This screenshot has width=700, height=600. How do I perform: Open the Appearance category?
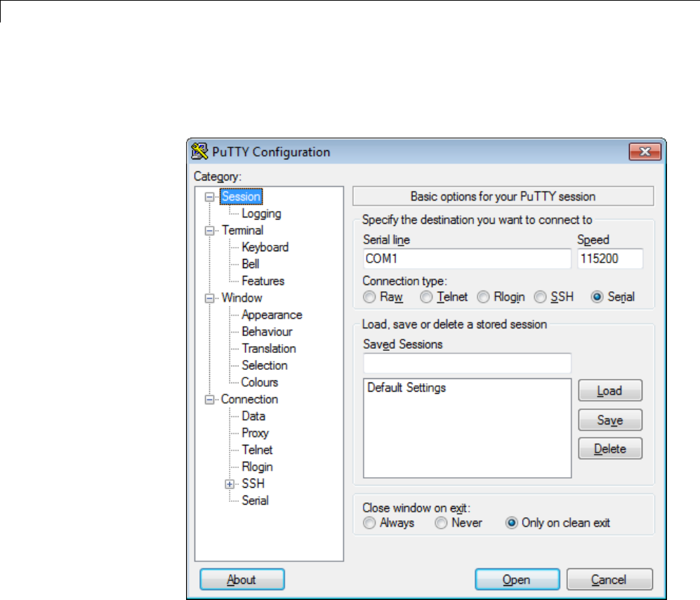[x=272, y=315]
